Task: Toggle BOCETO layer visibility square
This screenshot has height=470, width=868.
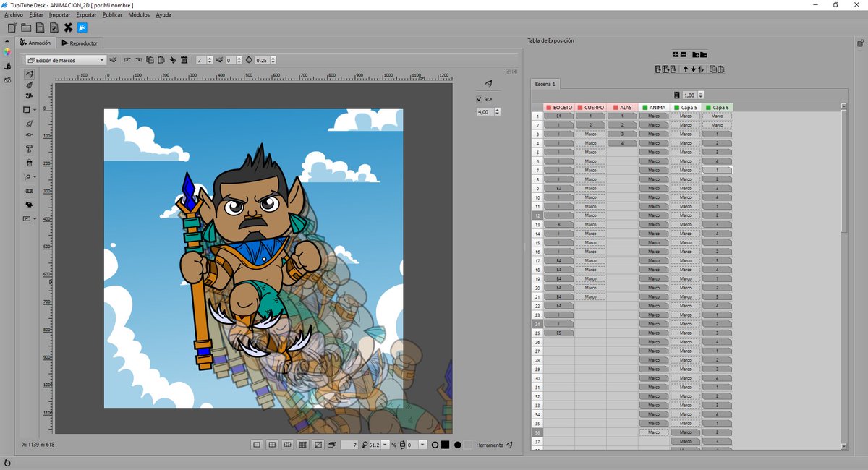Action: click(549, 108)
